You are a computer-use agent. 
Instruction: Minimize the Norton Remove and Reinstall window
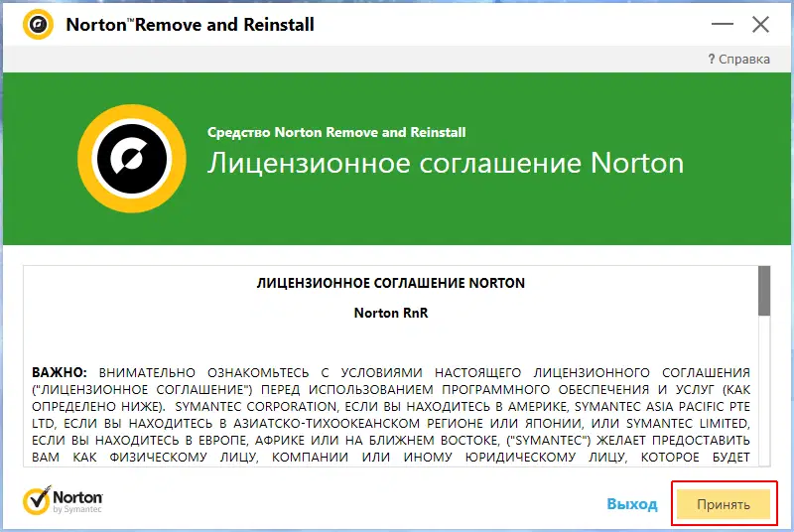pyautogui.click(x=723, y=24)
